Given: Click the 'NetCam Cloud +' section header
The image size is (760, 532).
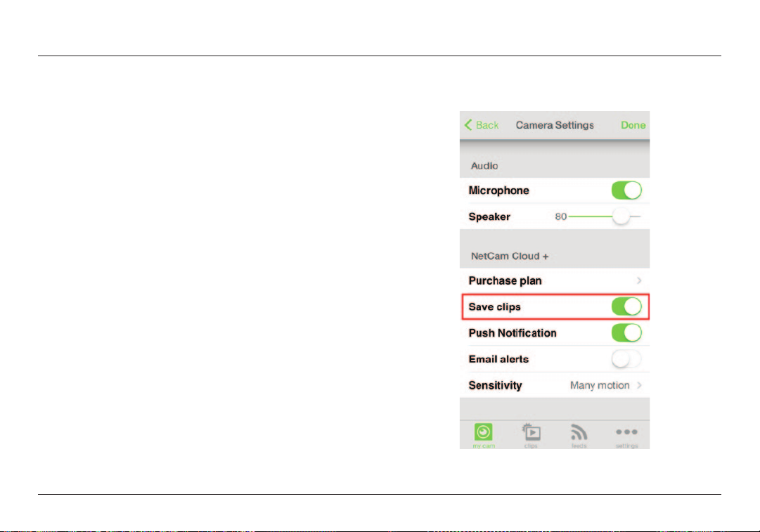Looking at the screenshot, I should pos(510,256).
